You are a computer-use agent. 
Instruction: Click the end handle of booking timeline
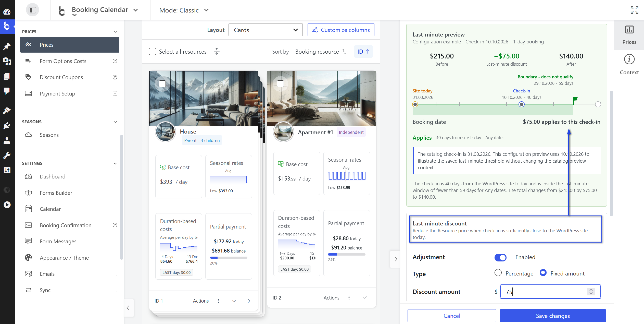click(x=598, y=104)
